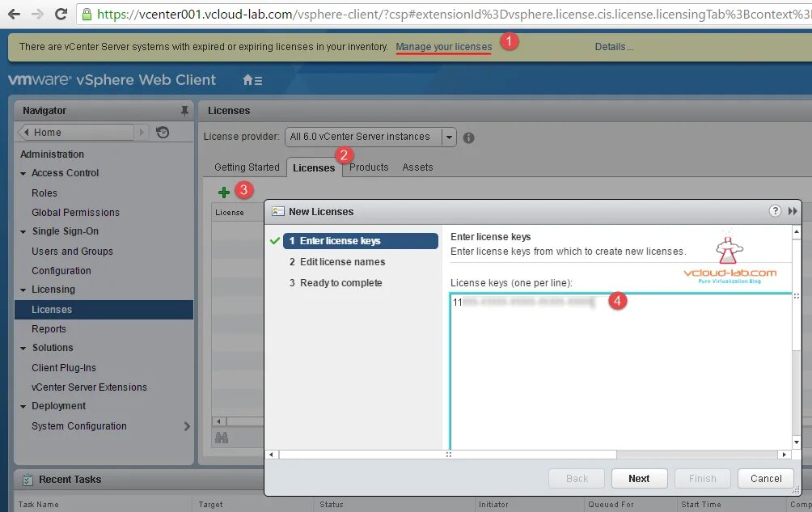
Task: Click the Manage your licenses link
Action: [x=443, y=47]
